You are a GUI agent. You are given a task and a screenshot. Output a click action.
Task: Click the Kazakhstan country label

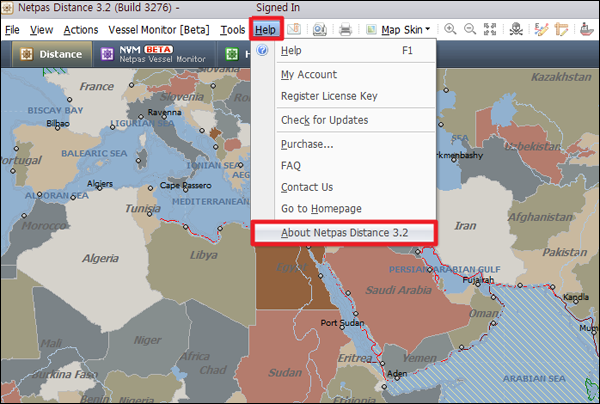click(x=561, y=77)
